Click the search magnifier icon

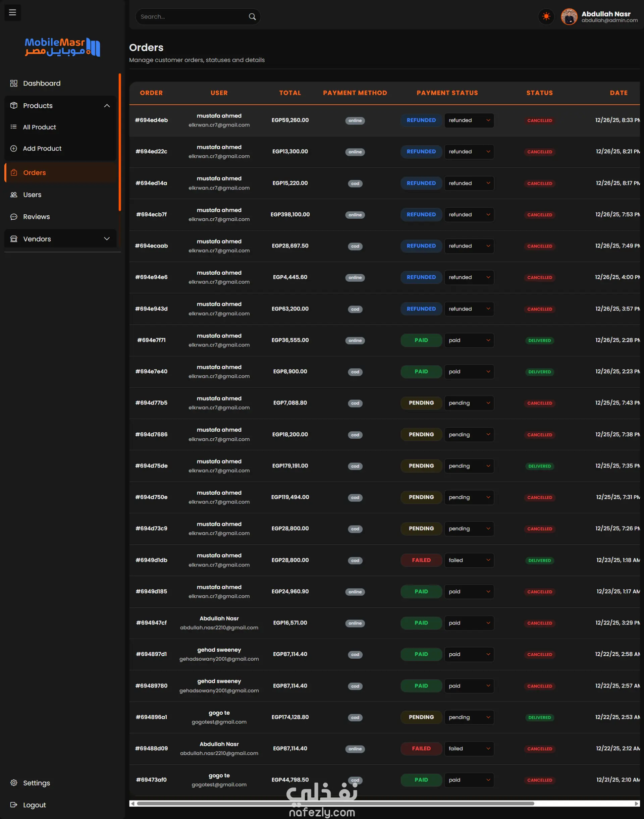click(252, 16)
